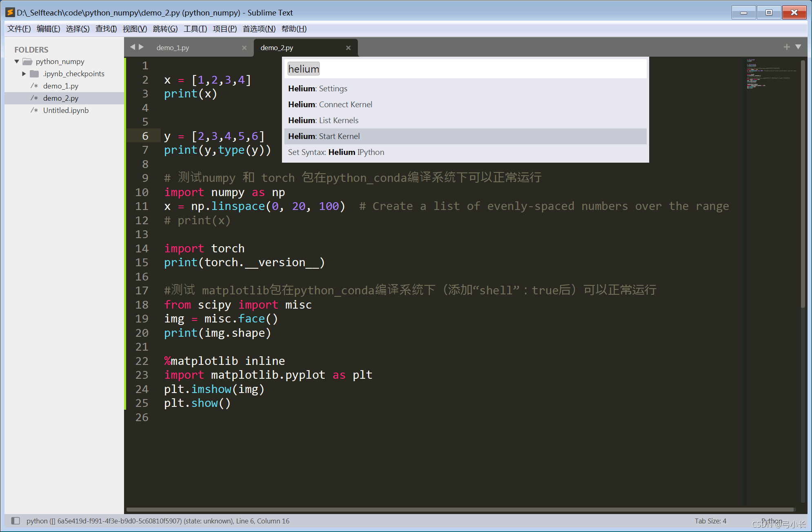
Task: Choose Set Syntax: Helium IPython
Action: [466, 152]
